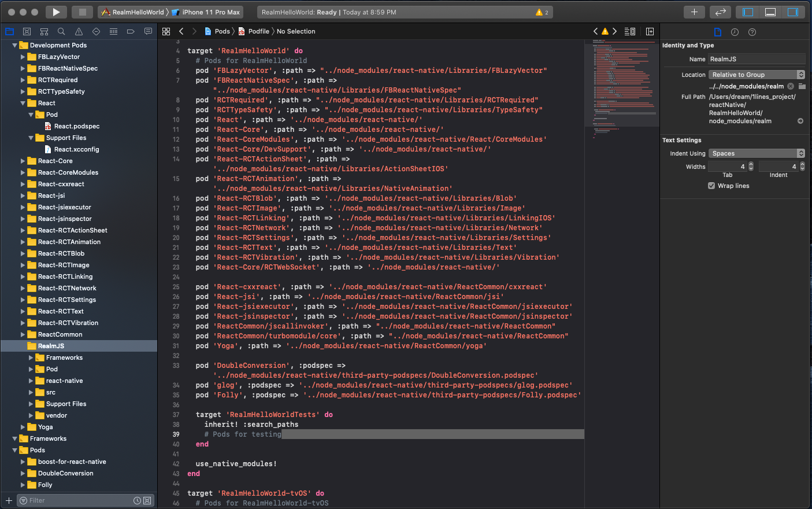
Task: Select the React-RCTVibration folder
Action: click(x=68, y=323)
